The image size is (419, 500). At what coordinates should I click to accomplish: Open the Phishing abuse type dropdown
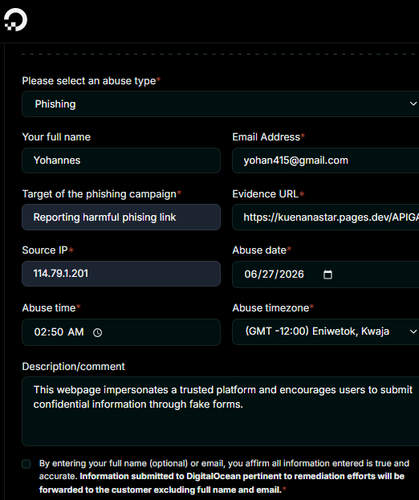(220, 104)
